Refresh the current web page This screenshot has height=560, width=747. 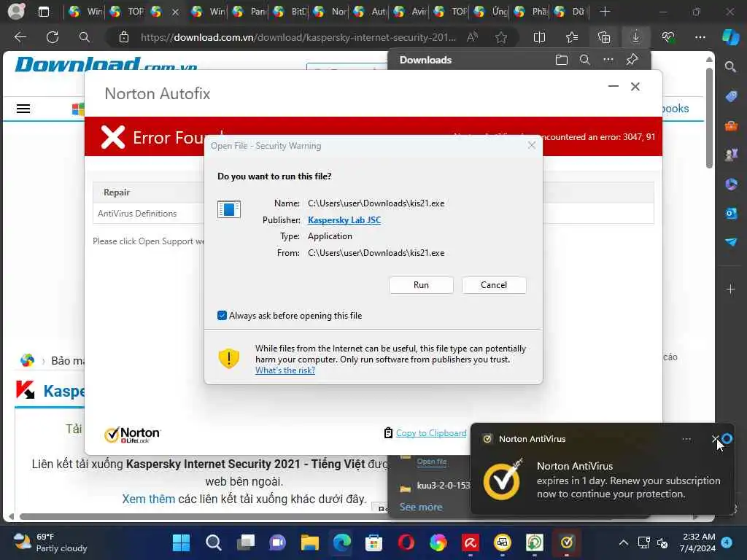tap(53, 37)
